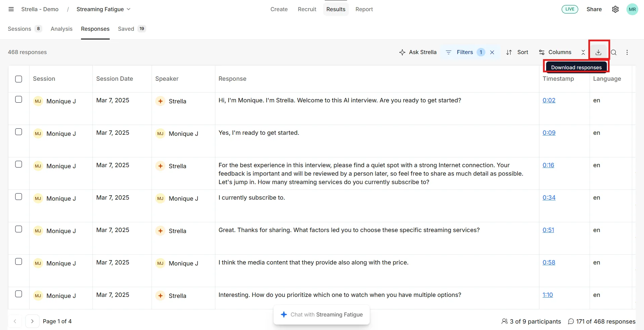The image size is (644, 330).
Task: Toggle the select-all checkbox in header
Action: pyautogui.click(x=19, y=79)
